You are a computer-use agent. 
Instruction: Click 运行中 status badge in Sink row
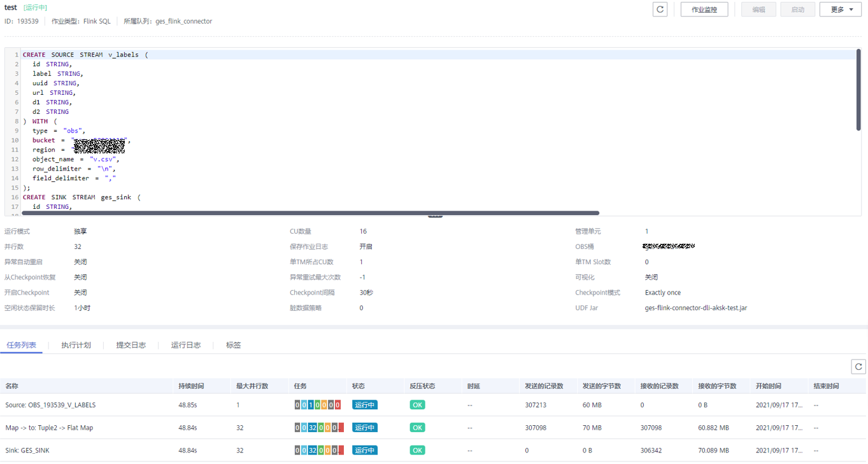(365, 451)
